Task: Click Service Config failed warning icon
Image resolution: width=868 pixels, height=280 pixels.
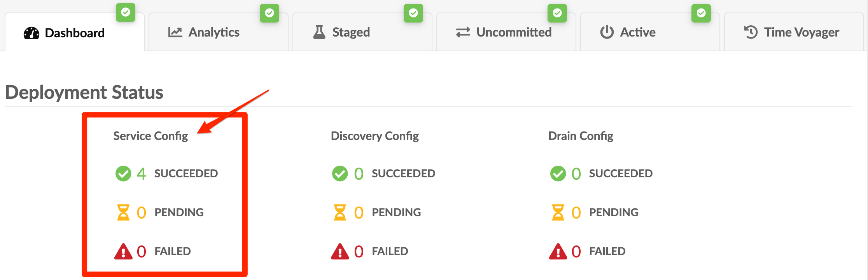Action: (123, 251)
